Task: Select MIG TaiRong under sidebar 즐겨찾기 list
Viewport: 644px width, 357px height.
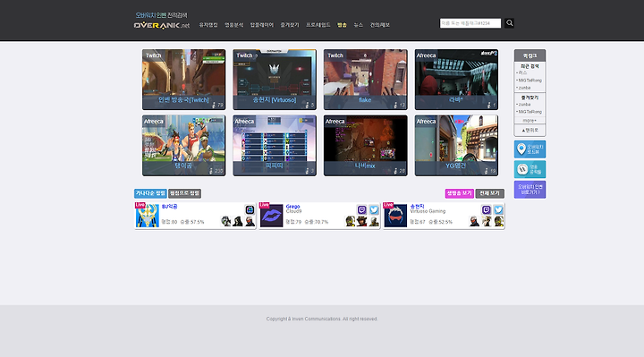Action: 530,112
